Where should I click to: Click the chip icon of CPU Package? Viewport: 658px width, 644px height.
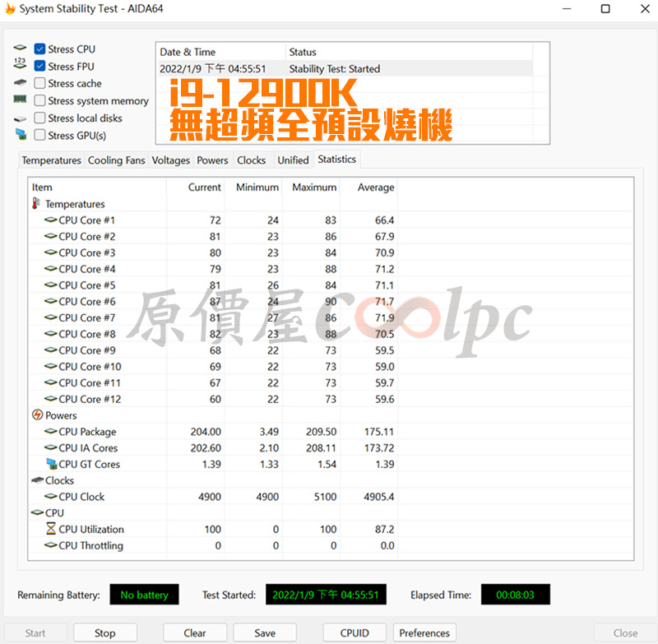pyautogui.click(x=51, y=431)
